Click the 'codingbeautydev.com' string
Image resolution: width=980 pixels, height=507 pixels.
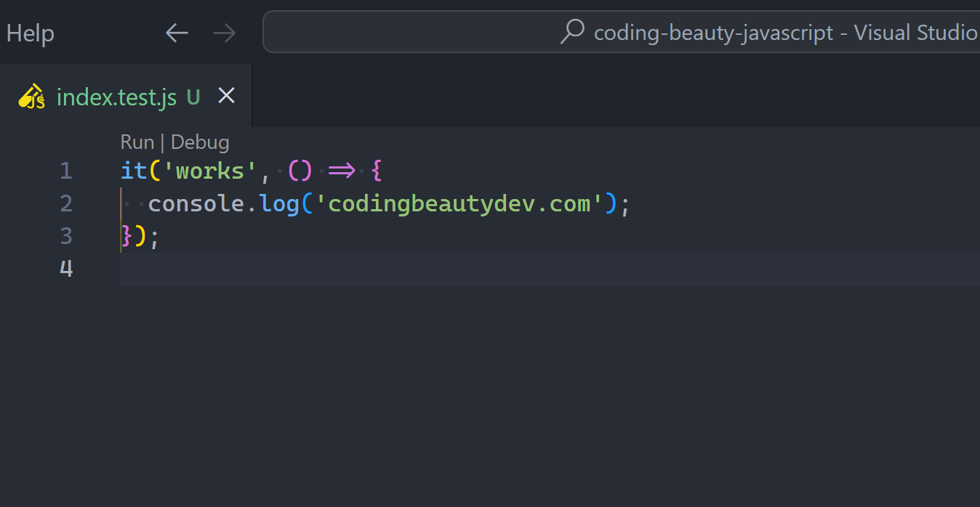tap(460, 204)
